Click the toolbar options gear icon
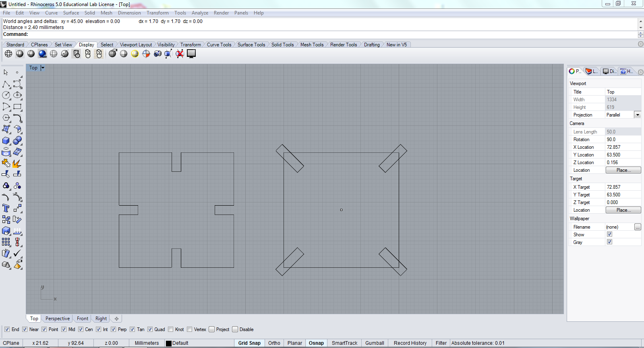644x348 pixels. click(640, 44)
